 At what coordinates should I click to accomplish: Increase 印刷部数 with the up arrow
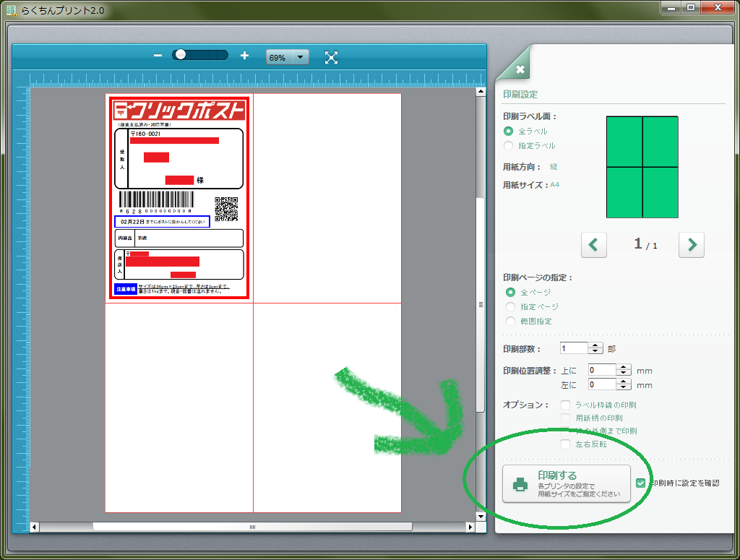tap(595, 345)
